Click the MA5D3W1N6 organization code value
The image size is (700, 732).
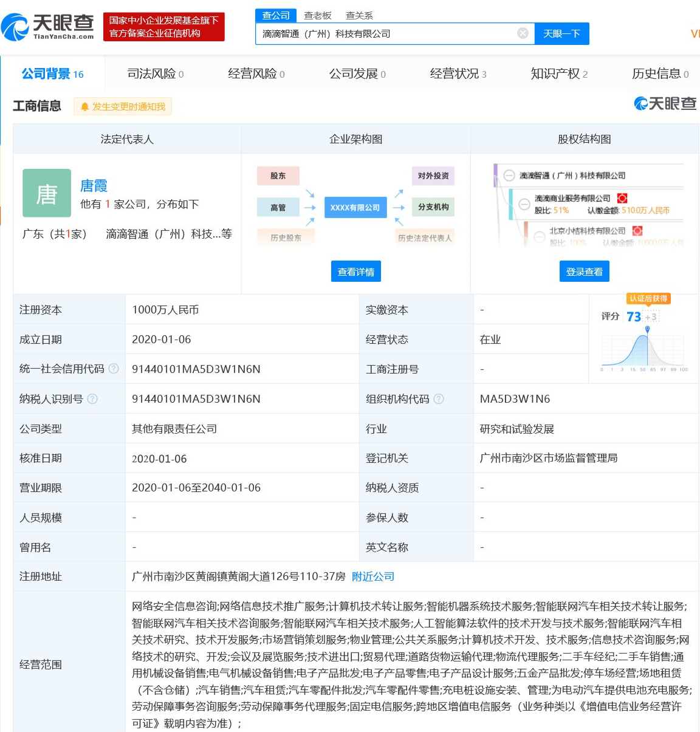(515, 398)
